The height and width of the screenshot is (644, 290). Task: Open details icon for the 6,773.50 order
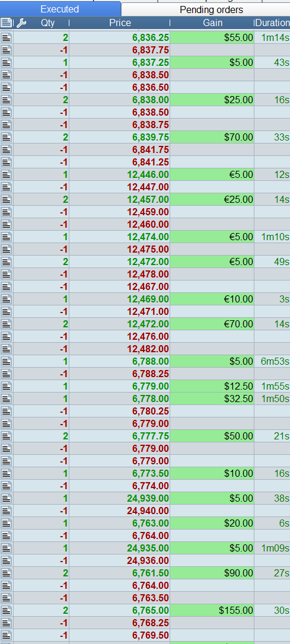tap(6, 474)
